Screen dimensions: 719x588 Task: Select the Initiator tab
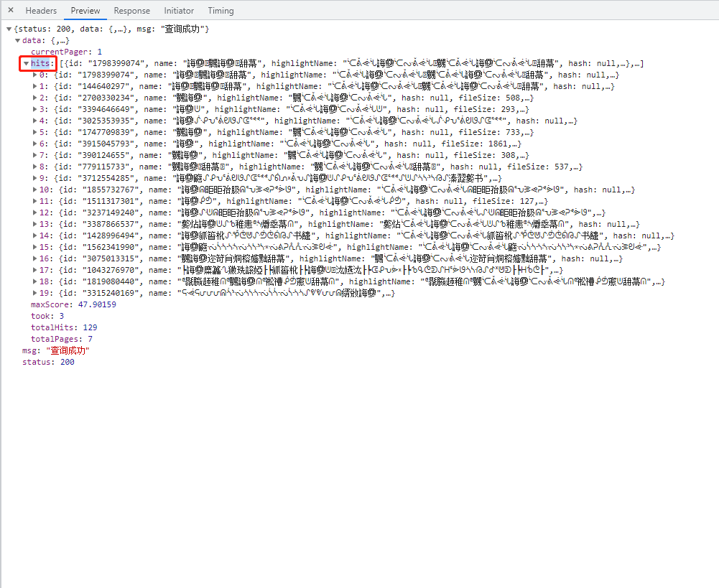[x=179, y=11]
